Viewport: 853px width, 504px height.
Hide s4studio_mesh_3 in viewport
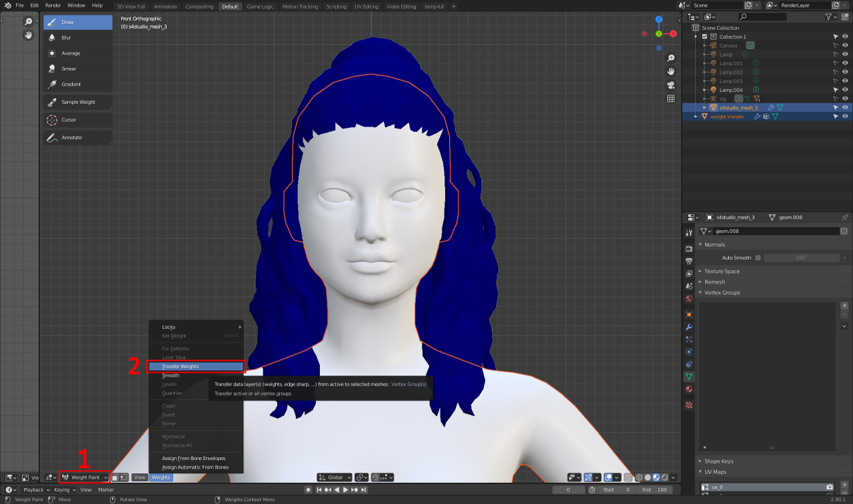coord(845,107)
